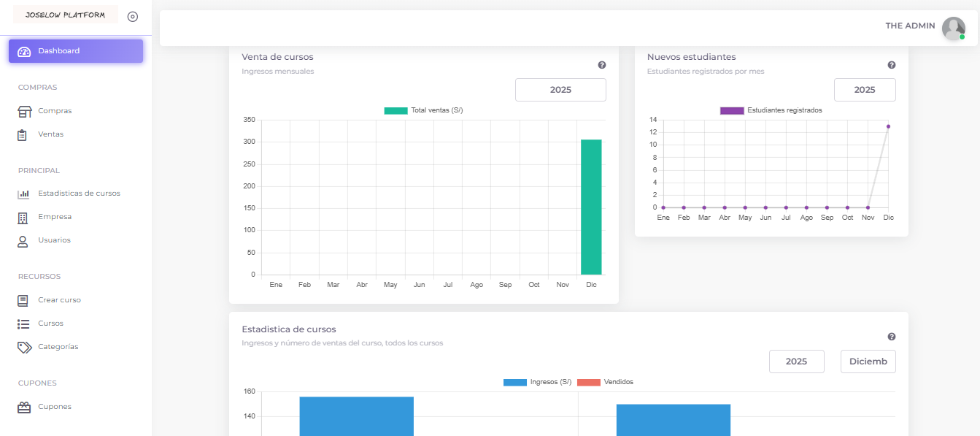Viewport: 980px width, 436px height.
Task: Click the Crear curso book icon
Action: (23, 300)
